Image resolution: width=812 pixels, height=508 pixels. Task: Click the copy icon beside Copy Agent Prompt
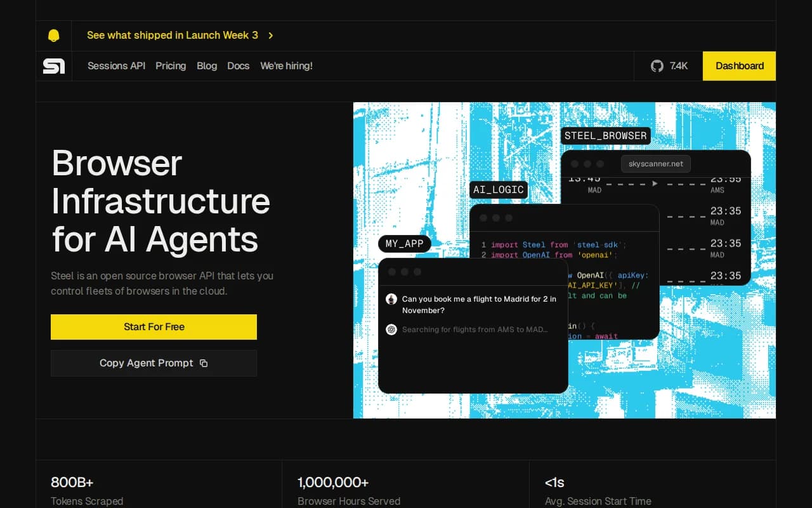(204, 363)
